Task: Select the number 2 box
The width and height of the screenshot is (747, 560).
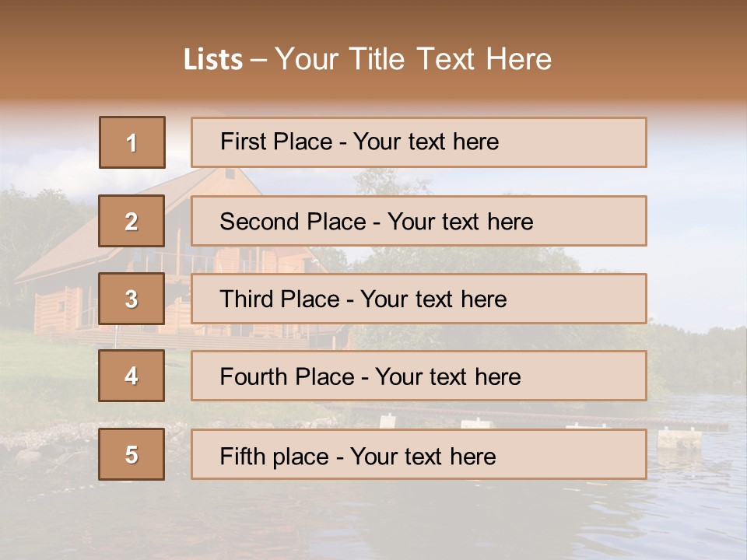Action: pos(132,221)
